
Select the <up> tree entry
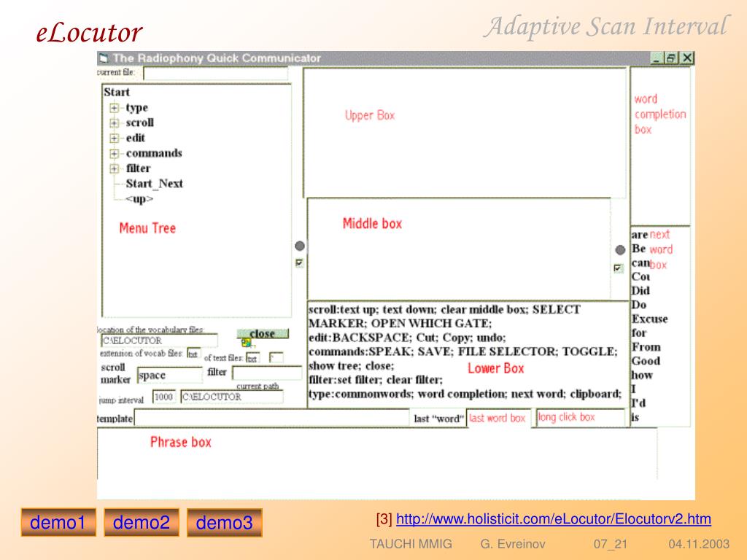tap(139, 199)
